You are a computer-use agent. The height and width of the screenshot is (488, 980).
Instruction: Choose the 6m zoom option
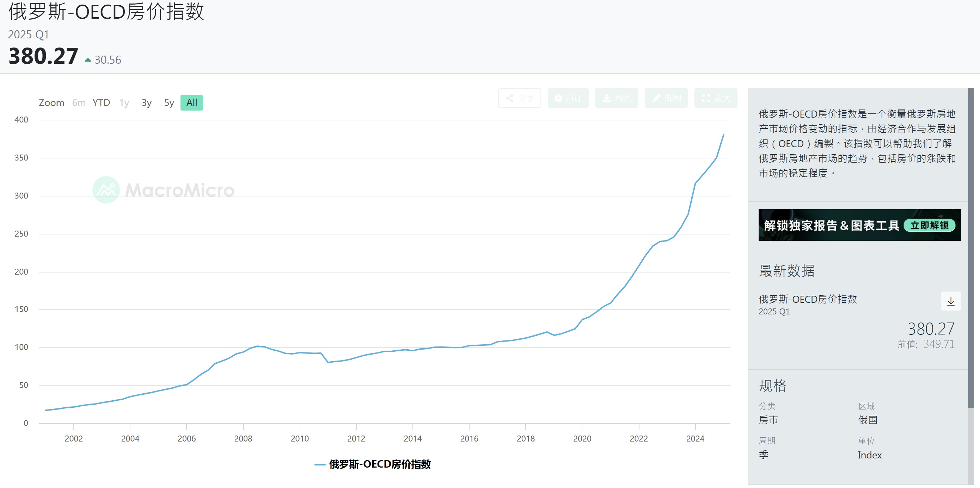point(79,102)
